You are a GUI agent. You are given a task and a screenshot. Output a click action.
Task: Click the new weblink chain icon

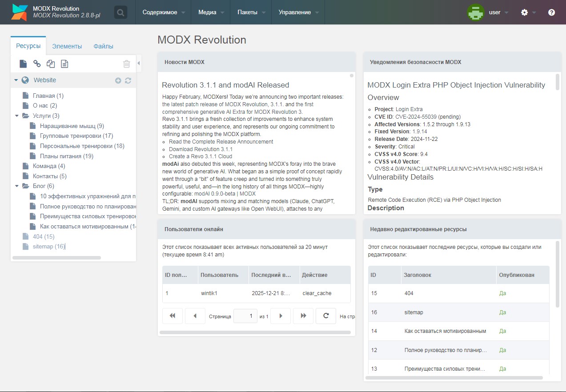pyautogui.click(x=37, y=64)
